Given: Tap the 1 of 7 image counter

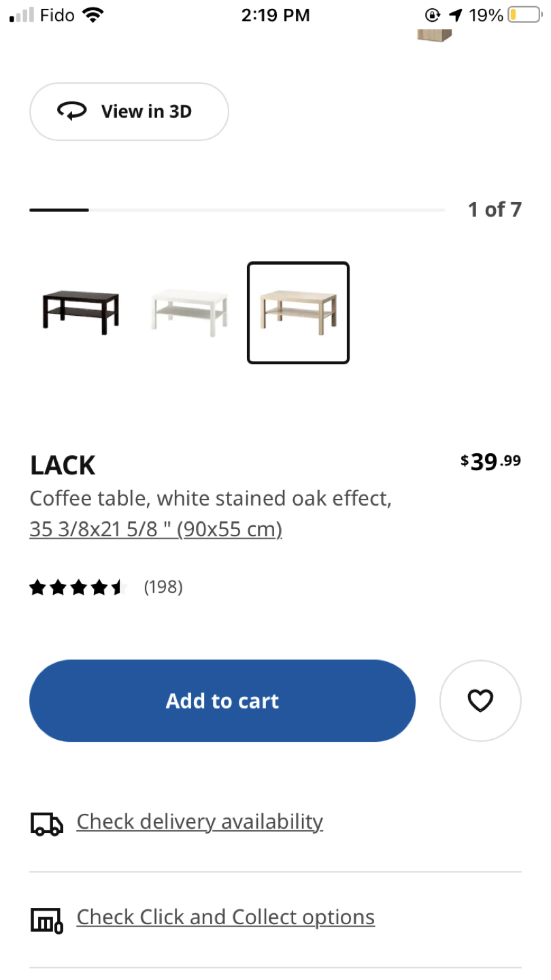Looking at the screenshot, I should point(495,210).
